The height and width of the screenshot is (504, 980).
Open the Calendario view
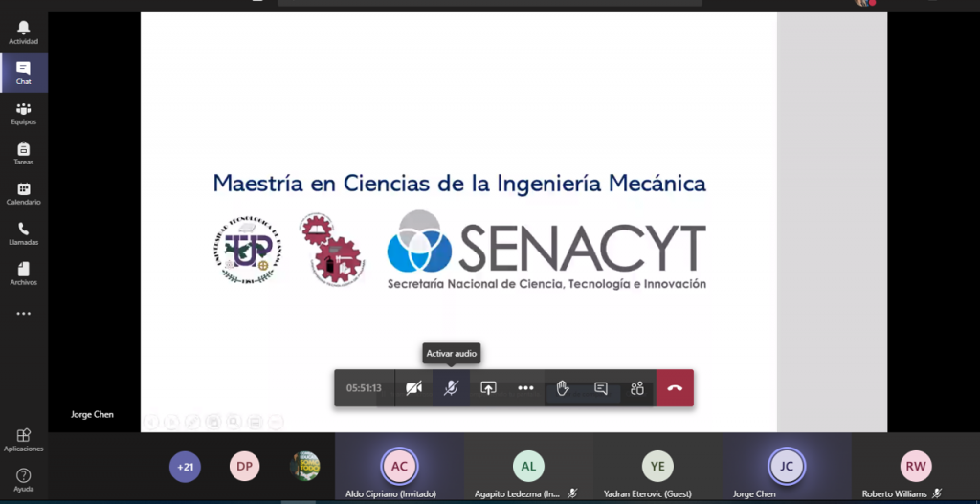[24, 193]
